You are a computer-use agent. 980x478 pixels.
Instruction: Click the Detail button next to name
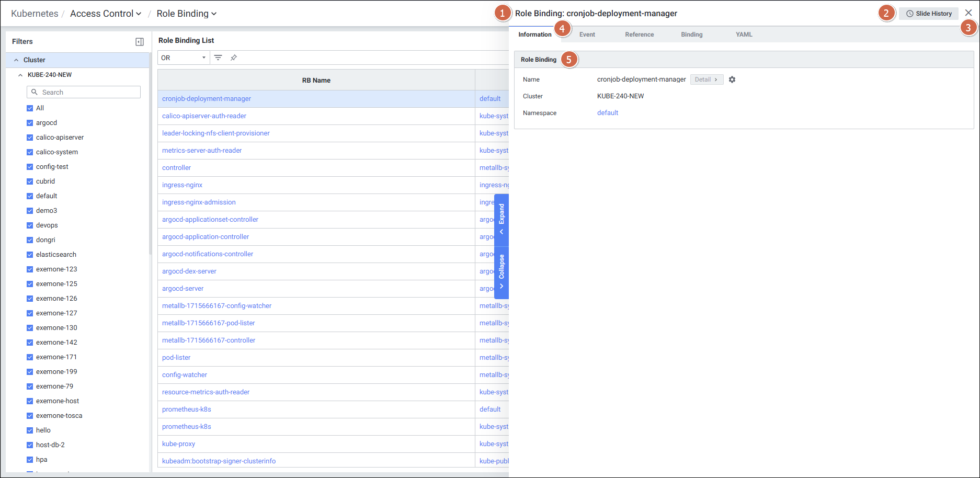pyautogui.click(x=706, y=79)
